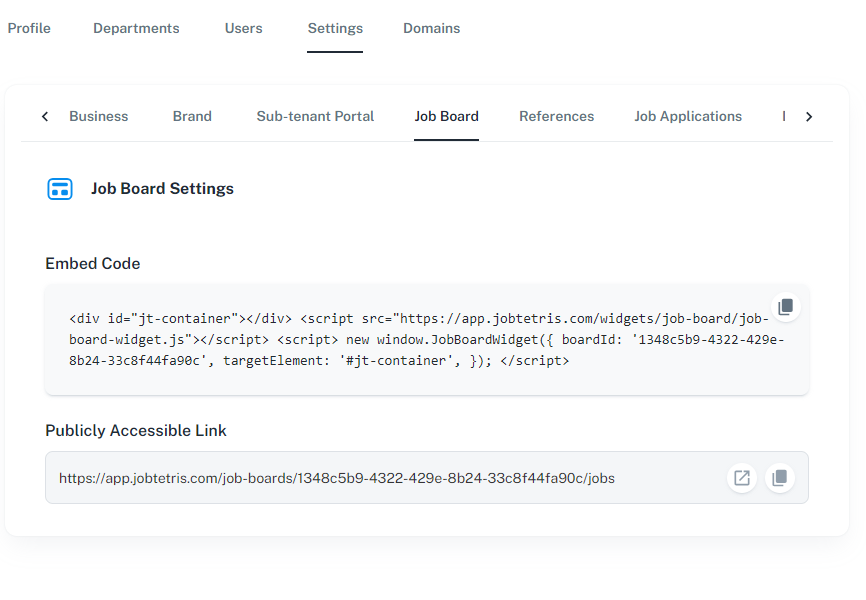Open the public job board link externally
Image resolution: width=866 pixels, height=600 pixels.
[x=741, y=478]
